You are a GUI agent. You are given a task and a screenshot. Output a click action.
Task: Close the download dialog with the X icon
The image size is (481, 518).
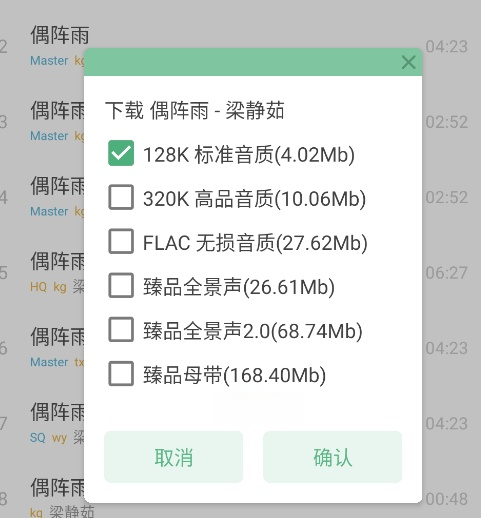pos(408,62)
